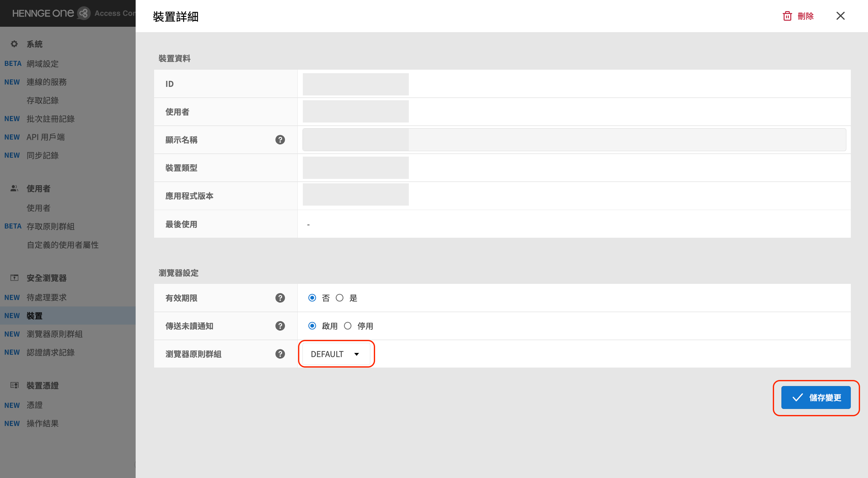Viewport: 868px width, 478px height.
Task: Open 瀏覽器原則群組 in the sidebar
Action: tap(54, 334)
